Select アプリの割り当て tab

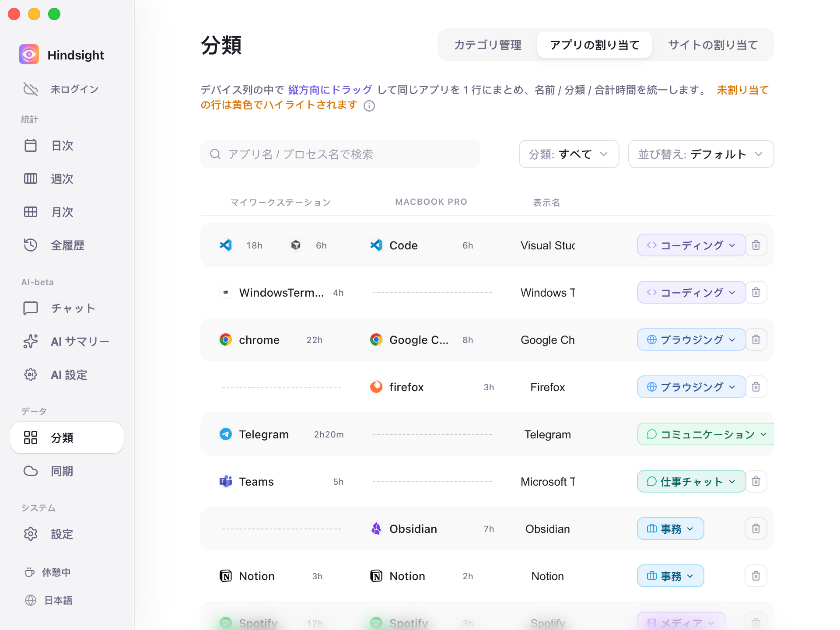tap(594, 45)
